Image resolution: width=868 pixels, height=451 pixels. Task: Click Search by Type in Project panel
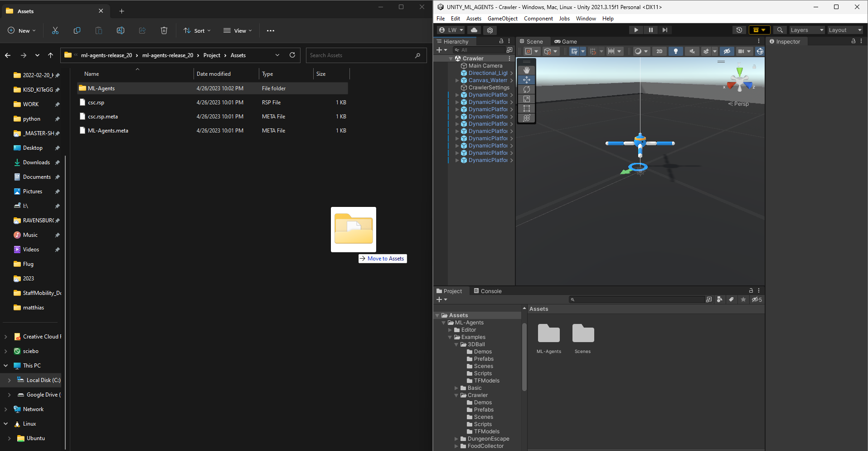(x=719, y=299)
